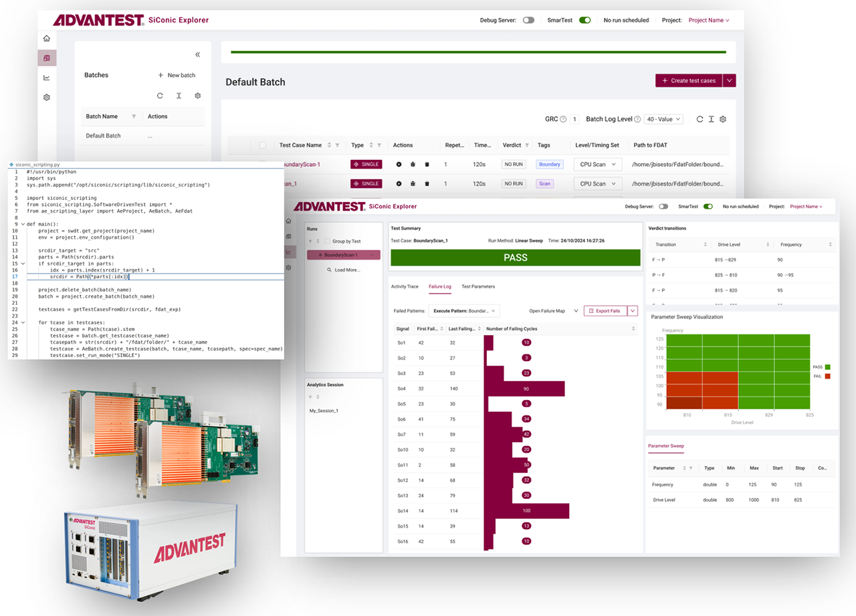Open Settings gear in back window sidebar
This screenshot has height=616, width=856.
[47, 97]
